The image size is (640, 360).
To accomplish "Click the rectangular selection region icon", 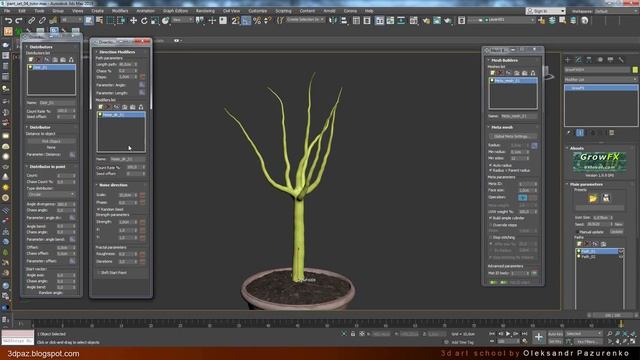I will coord(110,20).
